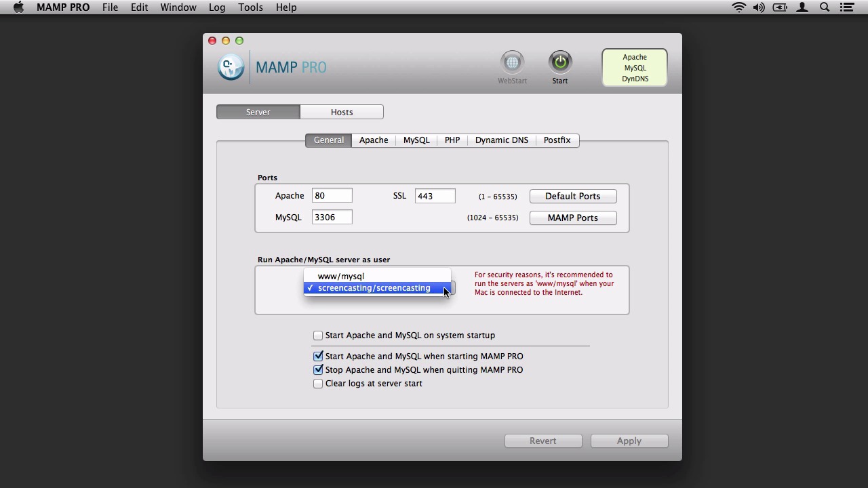This screenshot has height=488, width=868.
Task: Click the volume speaker icon
Action: 759,7
